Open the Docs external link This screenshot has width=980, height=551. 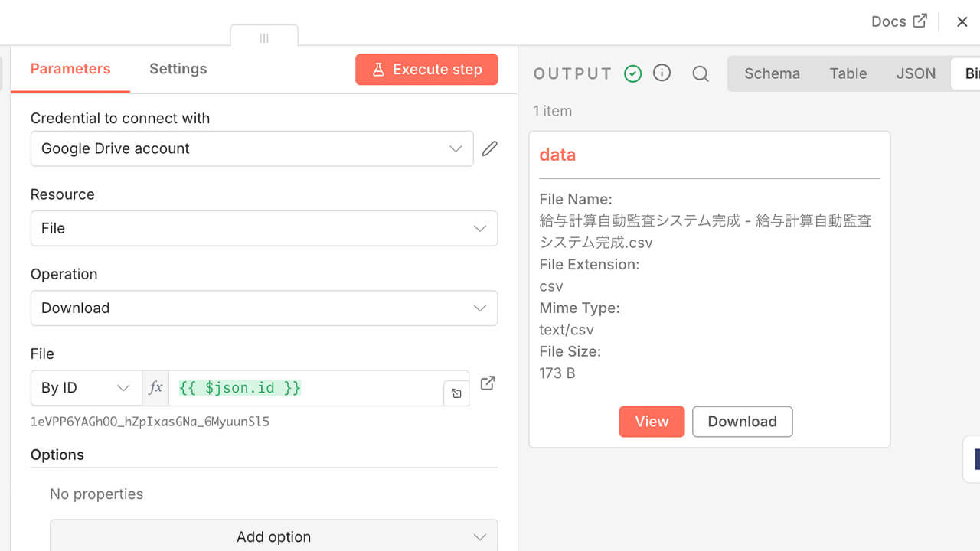click(x=899, y=21)
